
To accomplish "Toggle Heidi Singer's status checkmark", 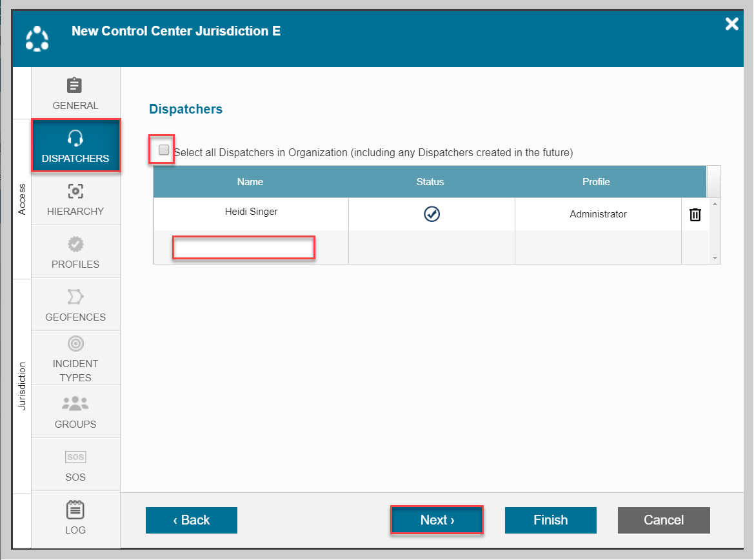I will 432,214.
